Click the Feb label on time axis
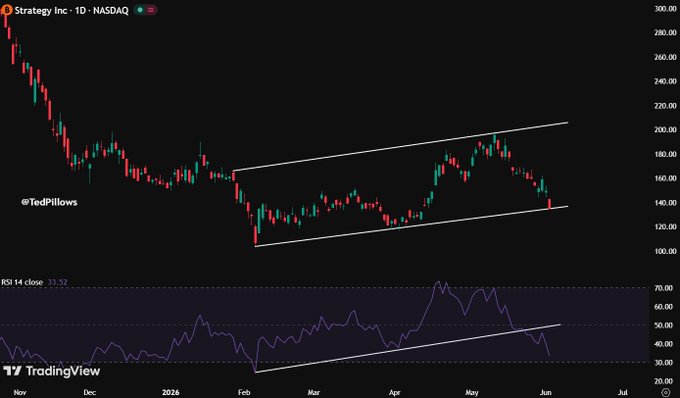The image size is (680, 398). (x=244, y=392)
